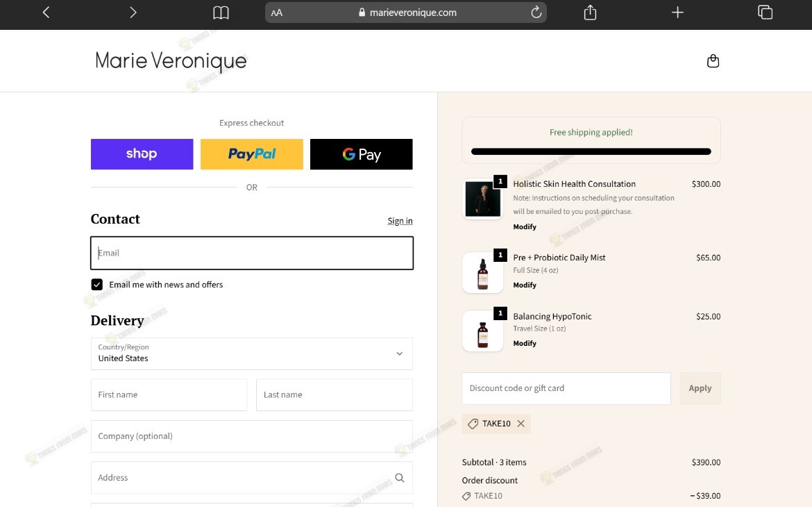This screenshot has width=812, height=507.
Task: Open the Sign in link
Action: pos(400,221)
